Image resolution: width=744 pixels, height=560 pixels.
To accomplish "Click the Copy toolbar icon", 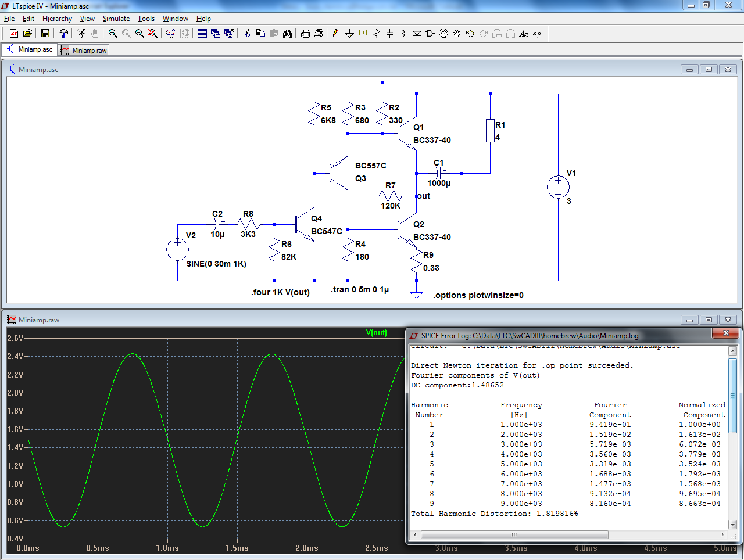I will [x=260, y=34].
